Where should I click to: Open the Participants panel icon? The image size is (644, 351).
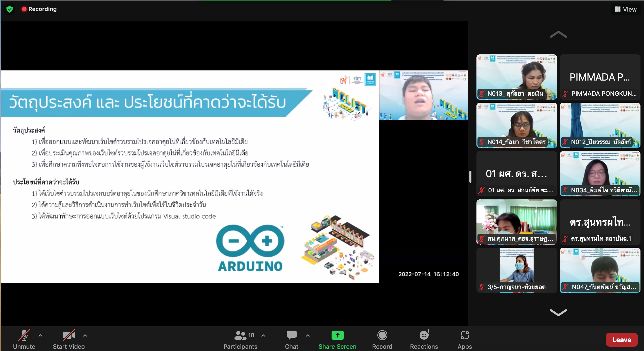[240, 335]
